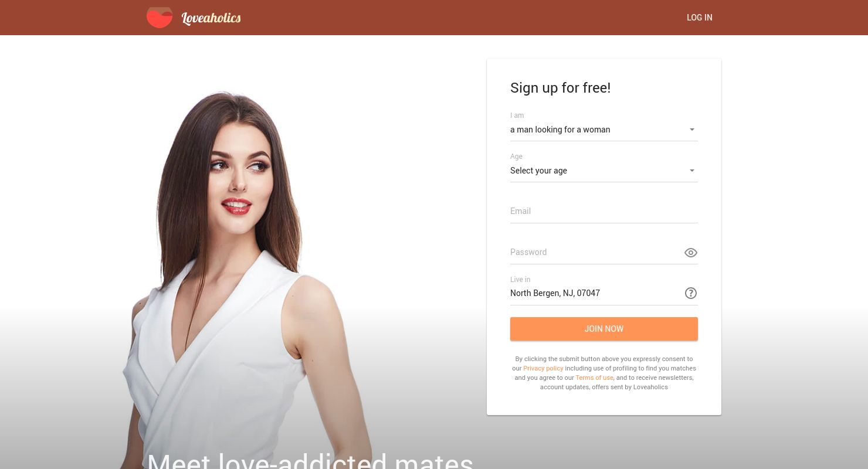Expand the 'Select your age' dropdown arrow
868x469 pixels.
[692, 171]
